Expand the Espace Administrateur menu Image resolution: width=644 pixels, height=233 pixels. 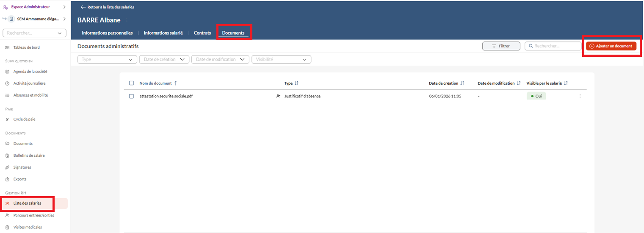click(64, 7)
